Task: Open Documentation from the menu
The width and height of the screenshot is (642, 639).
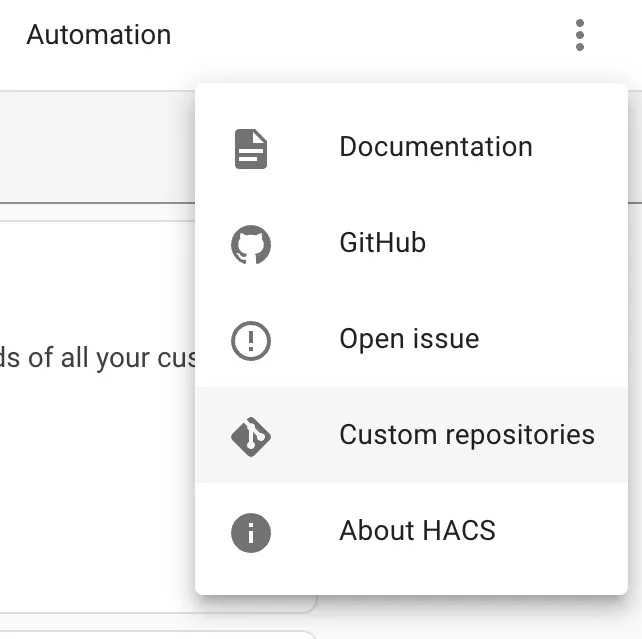Action: (x=411, y=147)
